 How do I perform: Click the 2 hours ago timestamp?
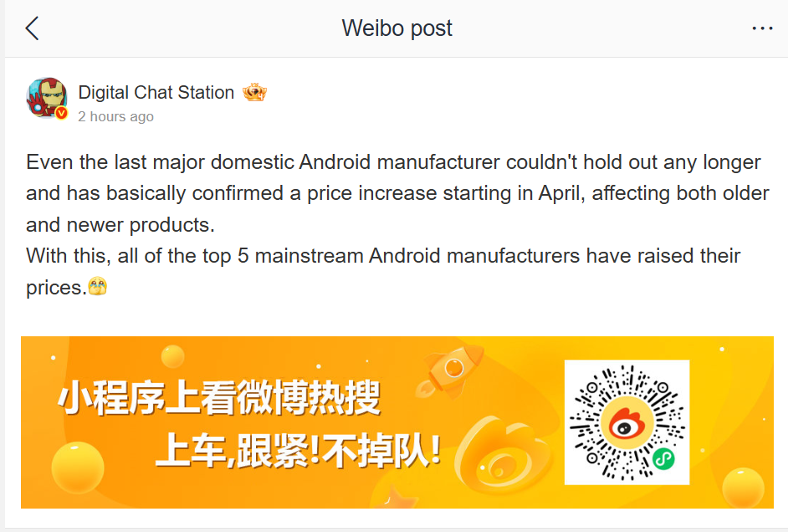[115, 116]
